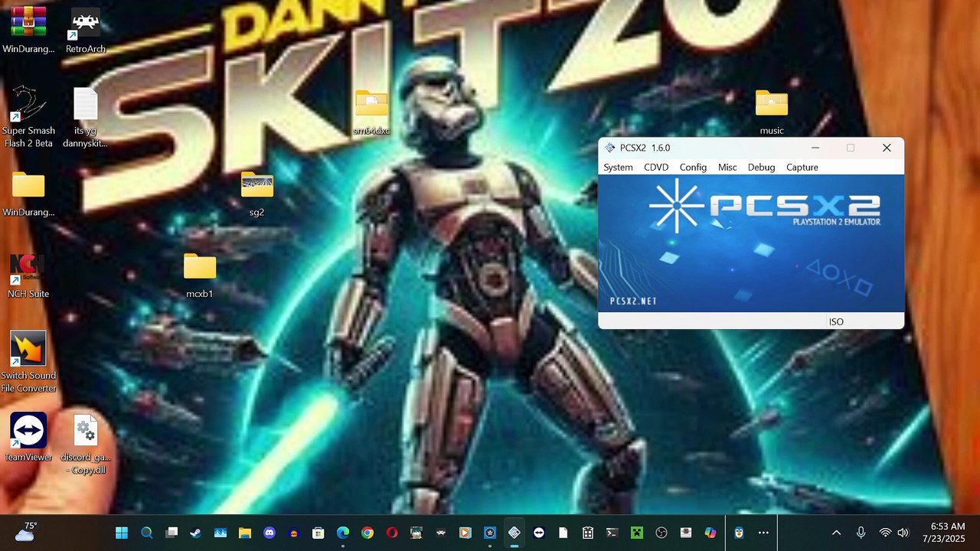Minimize the PCSX2 window
This screenshot has width=980, height=551.
click(x=815, y=148)
